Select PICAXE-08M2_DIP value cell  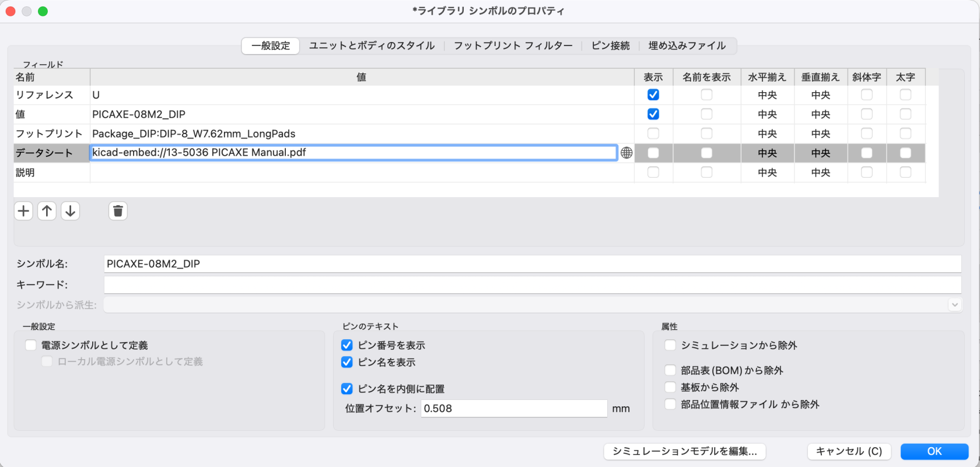point(362,114)
